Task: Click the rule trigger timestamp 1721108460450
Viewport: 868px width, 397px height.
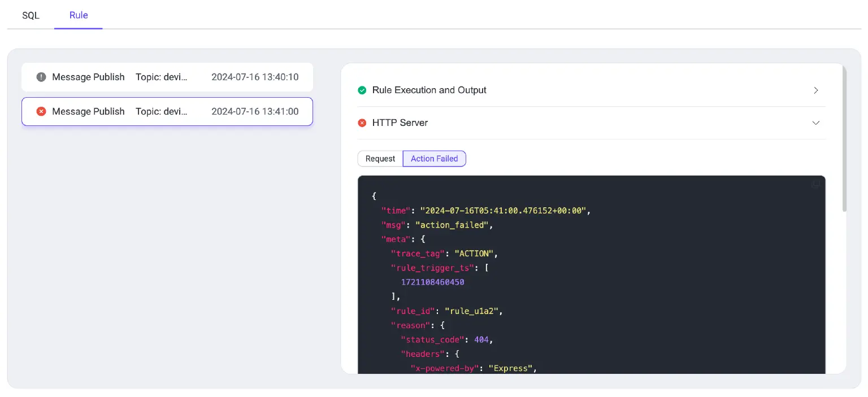Action: 432,282
